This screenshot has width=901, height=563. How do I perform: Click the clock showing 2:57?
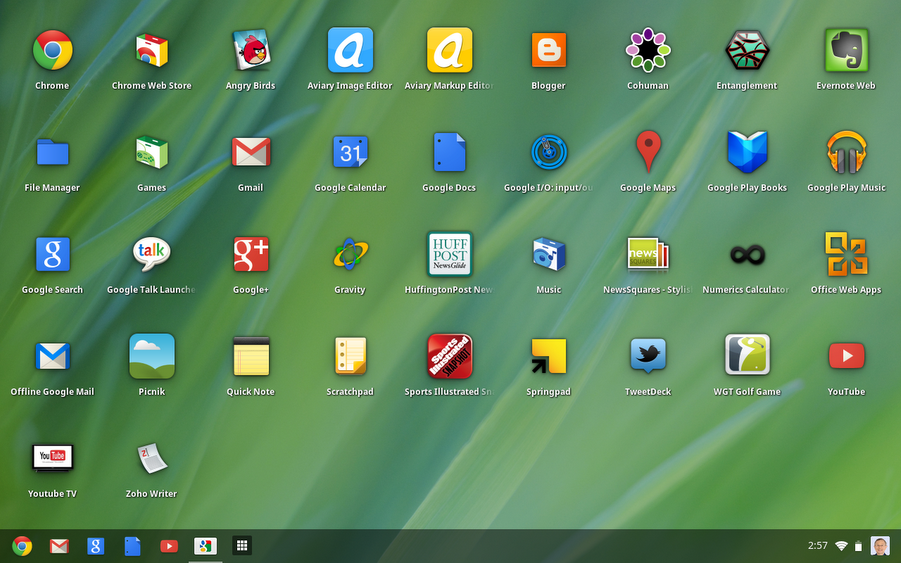pos(818,546)
